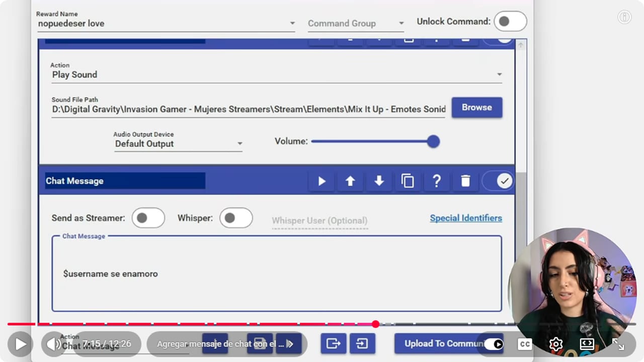The width and height of the screenshot is (644, 362).
Task: Click the export command icon
Action: [334, 344]
